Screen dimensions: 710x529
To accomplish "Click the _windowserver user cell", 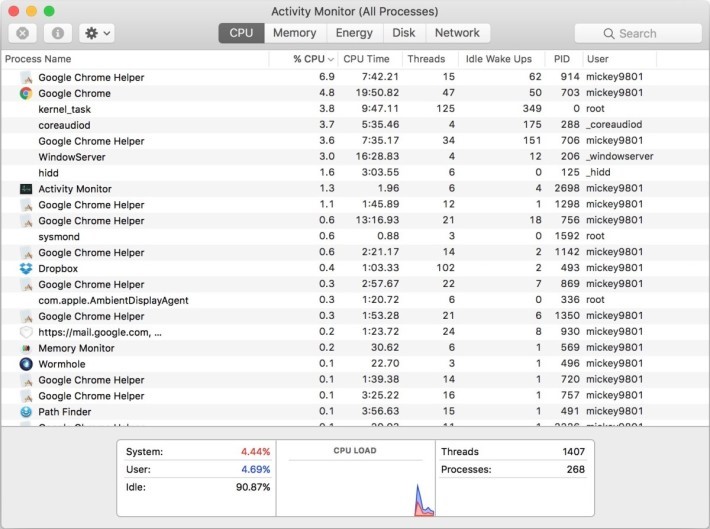I will point(620,156).
